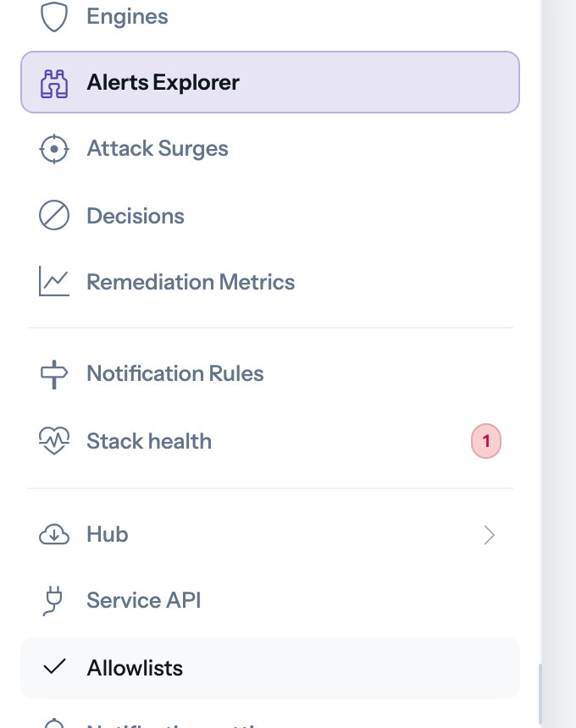This screenshot has height=728, width=576.
Task: Go to Attack Surges page
Action: tap(270, 149)
